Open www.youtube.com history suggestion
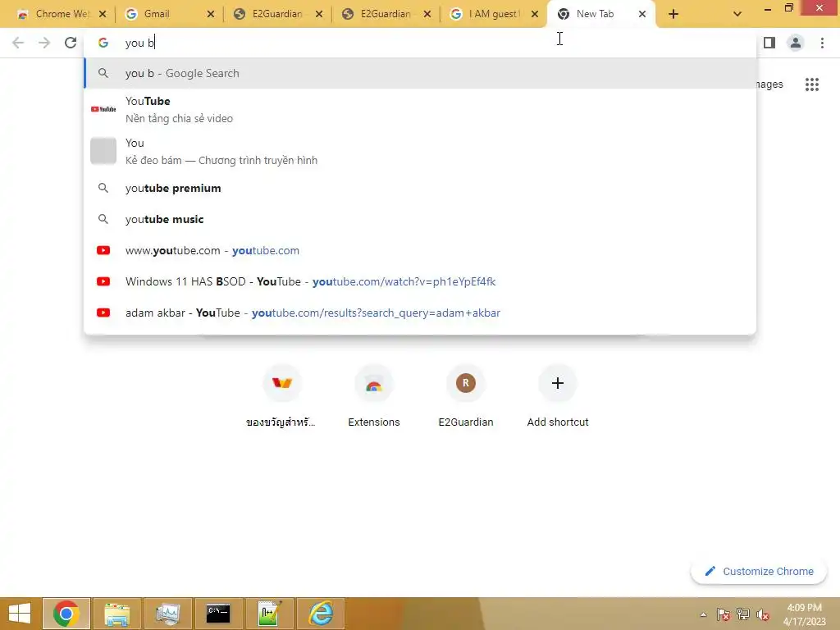This screenshot has height=630, width=840. tap(420, 250)
